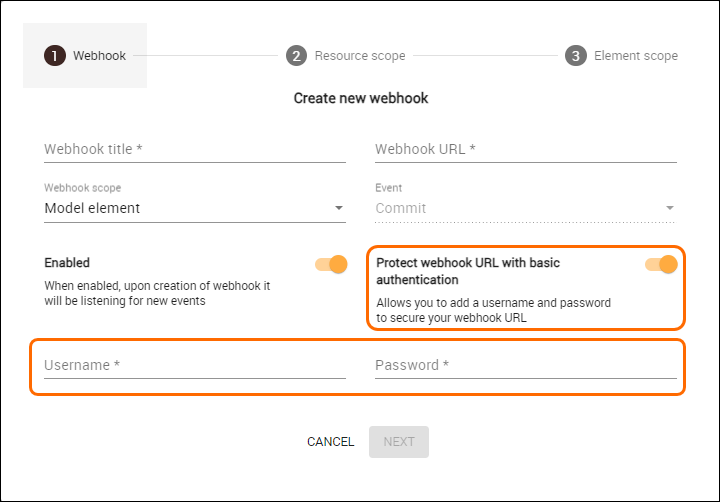Open the Webhook scope dropdown showing Model element
Viewport: 720px width, 502px height.
(185, 209)
